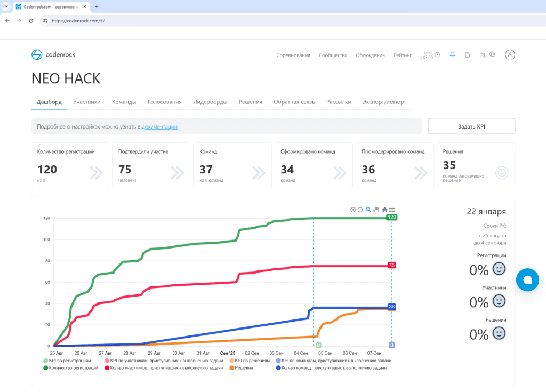Viewport: 546px width, 392px height.
Task: Follow the 'документации' link
Action: (x=159, y=127)
